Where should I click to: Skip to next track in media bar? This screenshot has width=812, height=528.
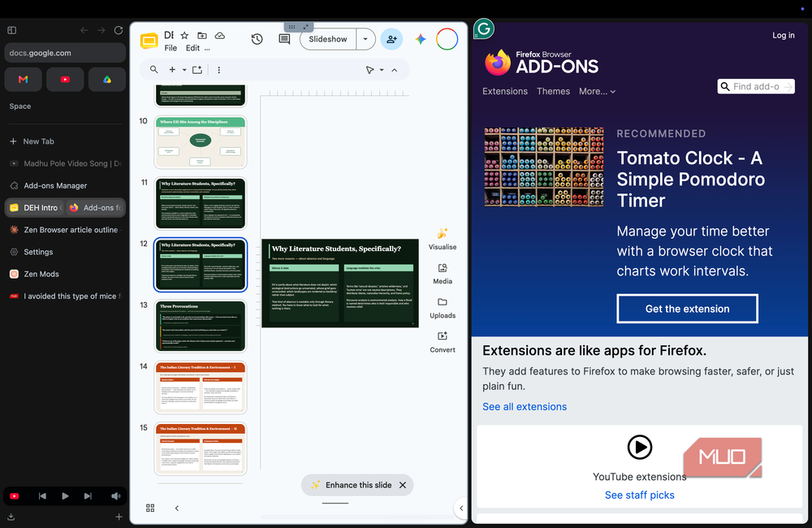[x=88, y=496]
